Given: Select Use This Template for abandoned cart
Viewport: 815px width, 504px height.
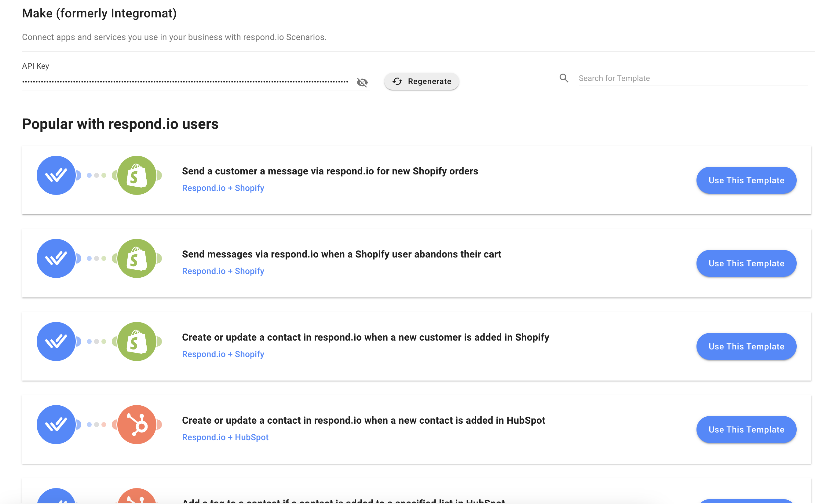Looking at the screenshot, I should [746, 263].
